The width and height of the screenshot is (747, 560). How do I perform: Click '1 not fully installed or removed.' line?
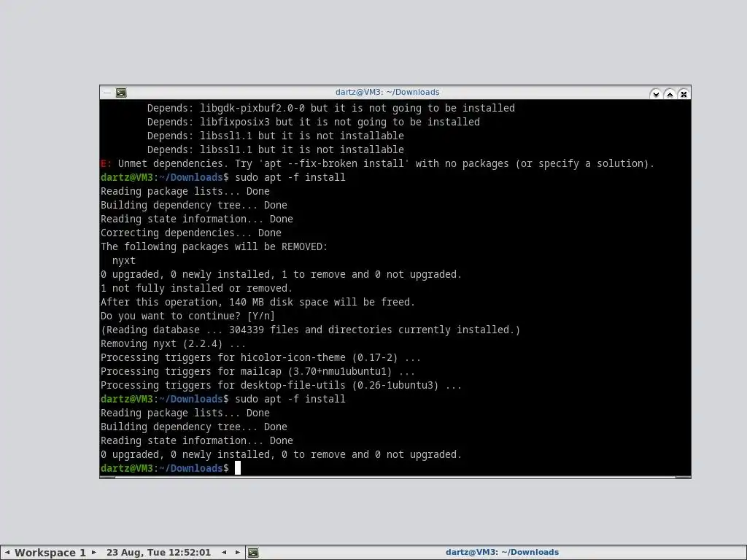(196, 288)
